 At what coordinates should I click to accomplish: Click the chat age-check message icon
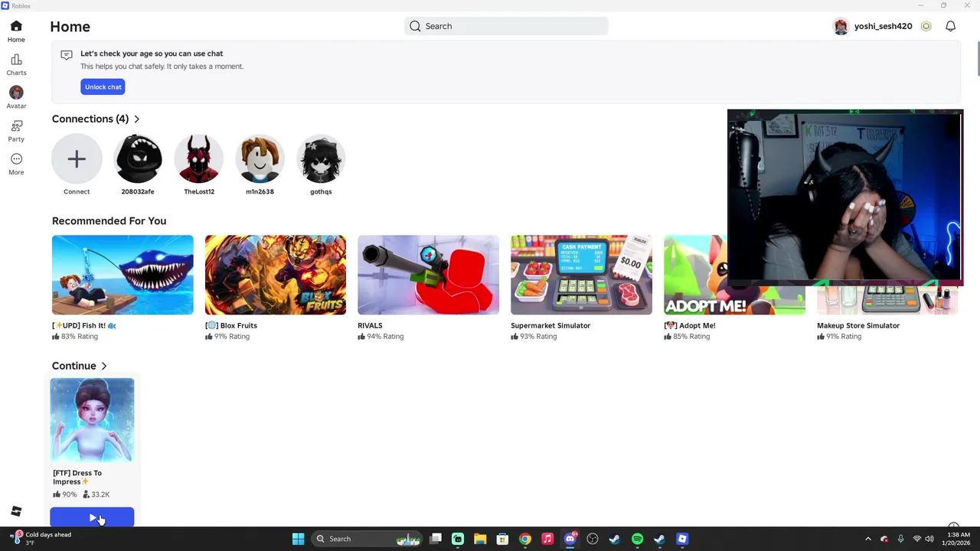click(x=67, y=54)
